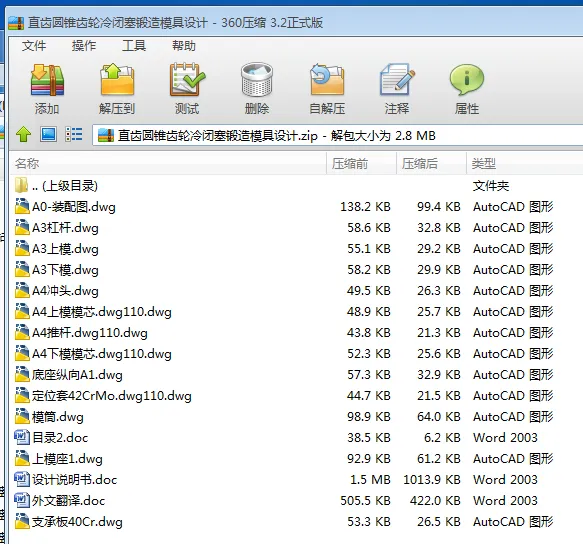Click the 删除 (Delete) trash can icon

257,80
